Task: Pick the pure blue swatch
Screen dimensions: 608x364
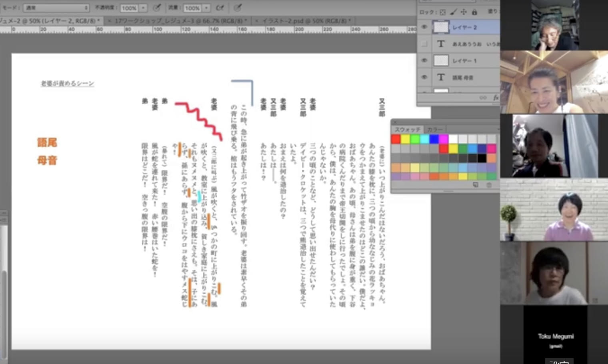Action: 434,139
